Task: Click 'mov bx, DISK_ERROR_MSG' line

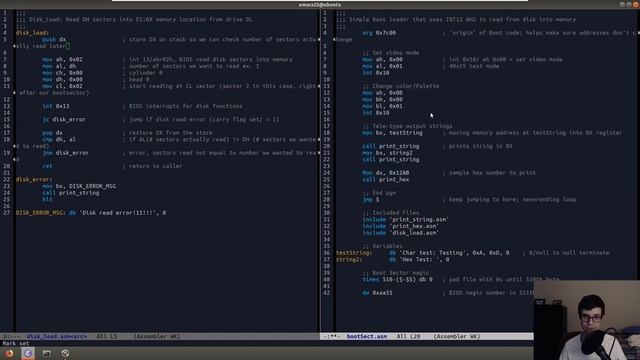Action: [79, 186]
